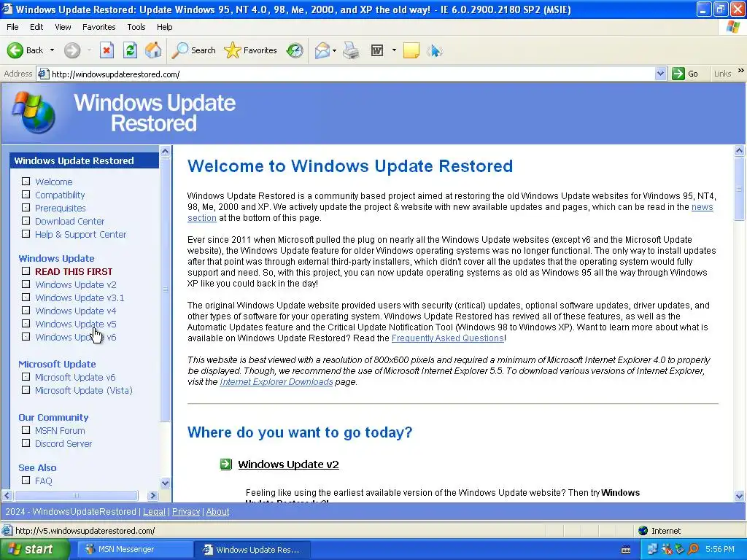
Task: Open Microsoft Update (Vista) link
Action: pos(84,391)
